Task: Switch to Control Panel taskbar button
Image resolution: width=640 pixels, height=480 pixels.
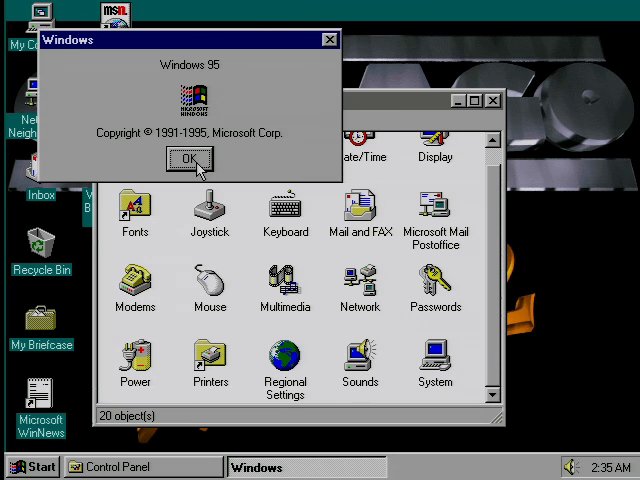Action: [144, 467]
